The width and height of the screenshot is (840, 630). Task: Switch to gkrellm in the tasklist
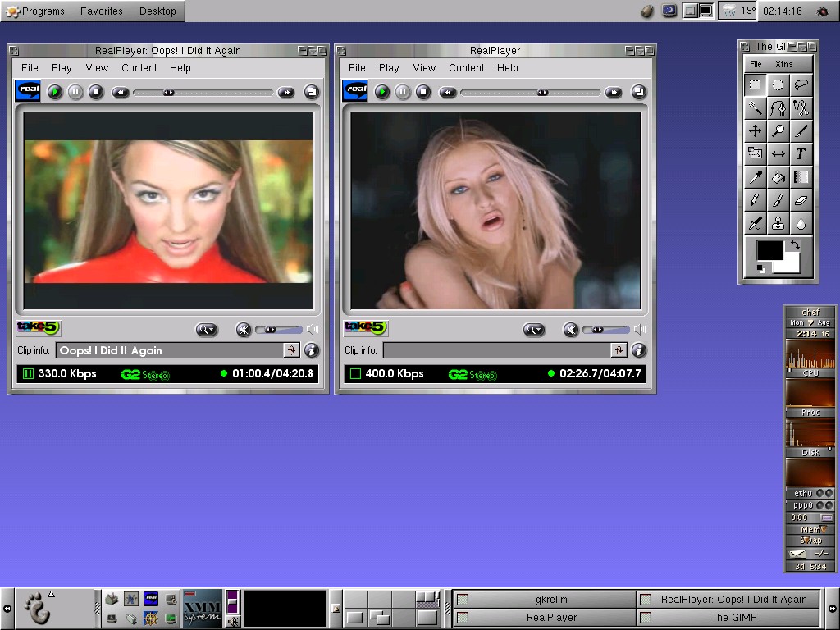(545, 600)
